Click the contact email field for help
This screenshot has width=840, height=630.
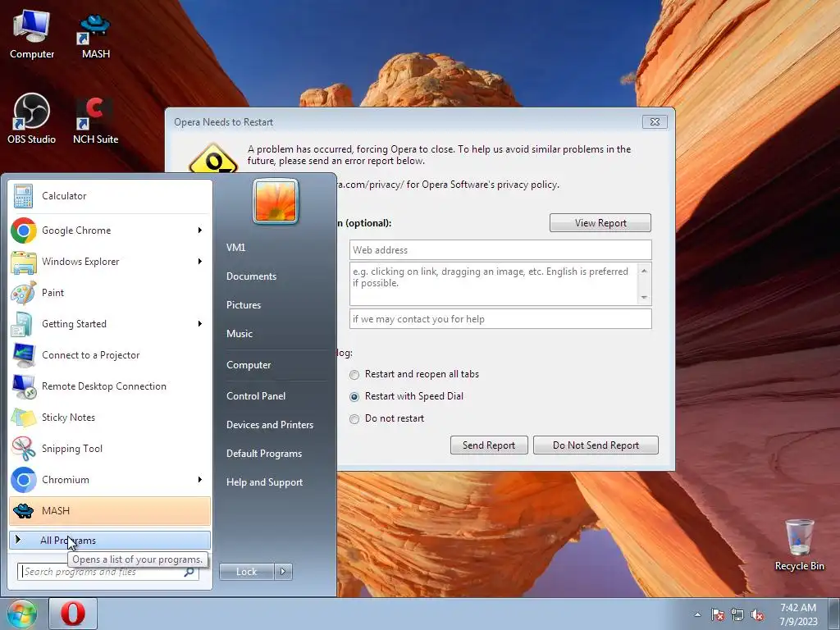click(x=500, y=319)
